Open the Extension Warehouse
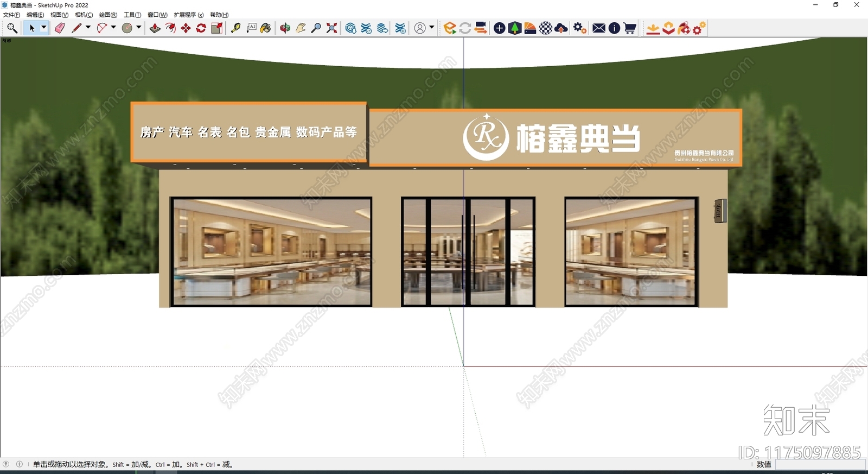The height and width of the screenshot is (474, 868). (367, 28)
